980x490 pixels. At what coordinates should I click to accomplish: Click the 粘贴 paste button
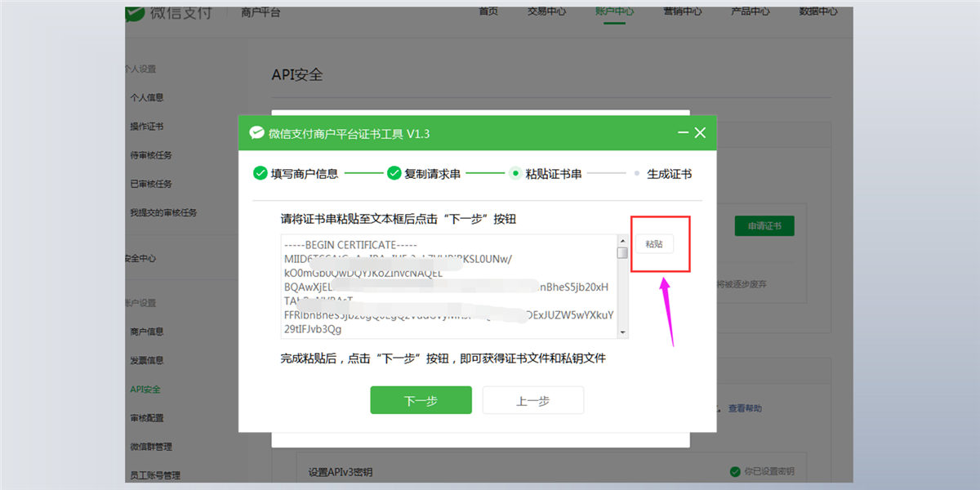pyautogui.click(x=654, y=243)
